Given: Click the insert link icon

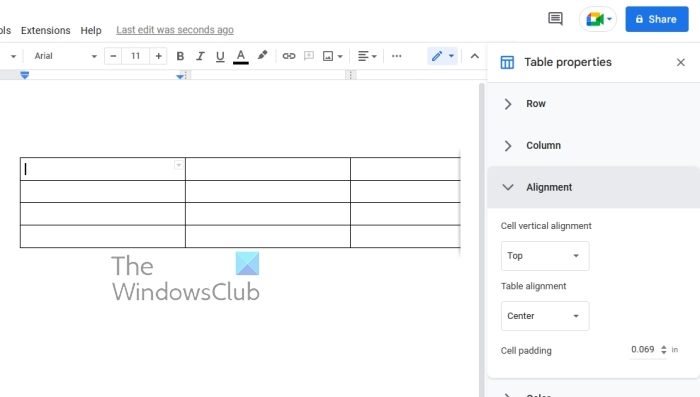Looking at the screenshot, I should (x=289, y=56).
